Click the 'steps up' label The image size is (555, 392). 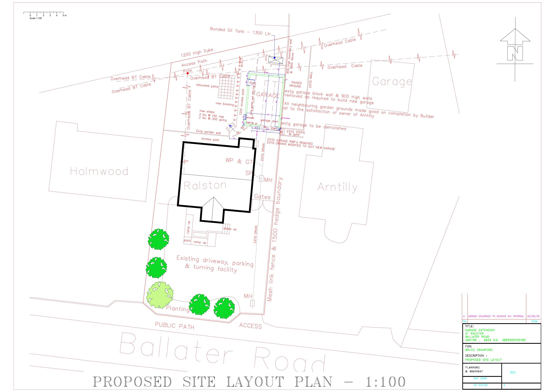[230, 229]
